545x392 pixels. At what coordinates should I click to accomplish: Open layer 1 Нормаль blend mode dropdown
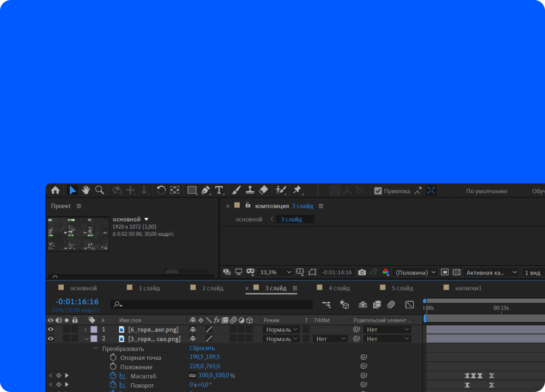[281, 329]
